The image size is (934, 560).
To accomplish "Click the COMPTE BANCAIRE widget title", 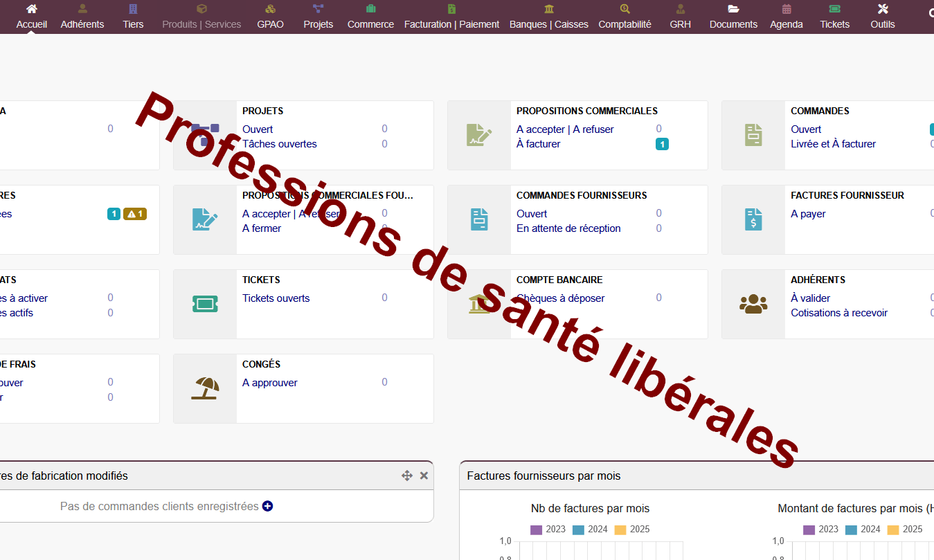I will pyautogui.click(x=559, y=280).
